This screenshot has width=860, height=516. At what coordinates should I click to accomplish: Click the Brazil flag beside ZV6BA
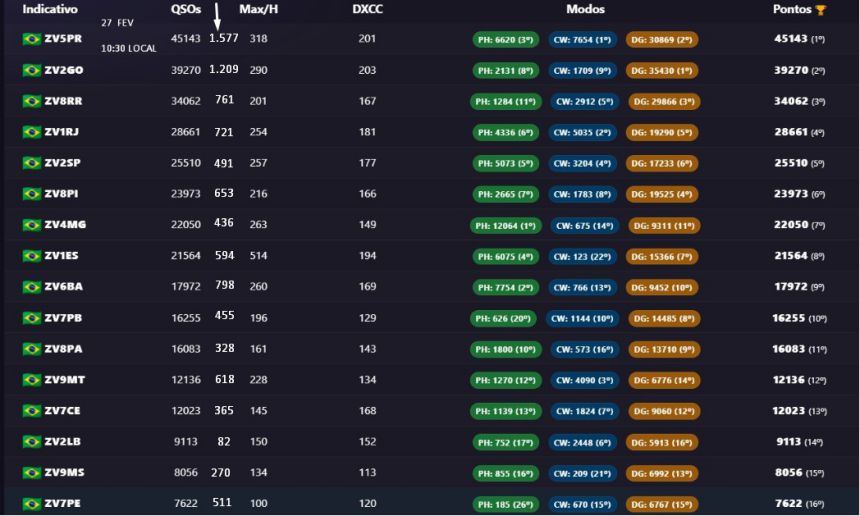[32, 287]
